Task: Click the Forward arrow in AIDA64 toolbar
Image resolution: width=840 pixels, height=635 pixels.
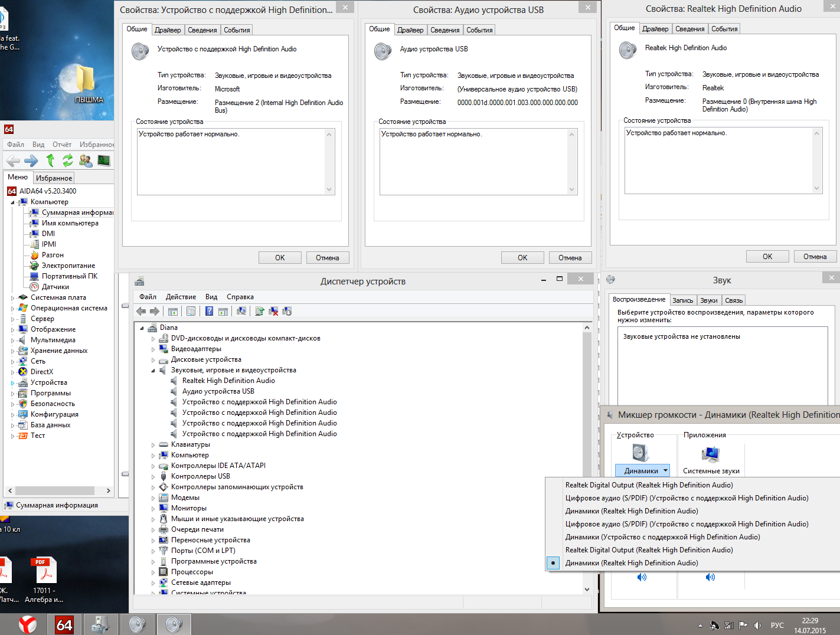Action: pos(31,161)
